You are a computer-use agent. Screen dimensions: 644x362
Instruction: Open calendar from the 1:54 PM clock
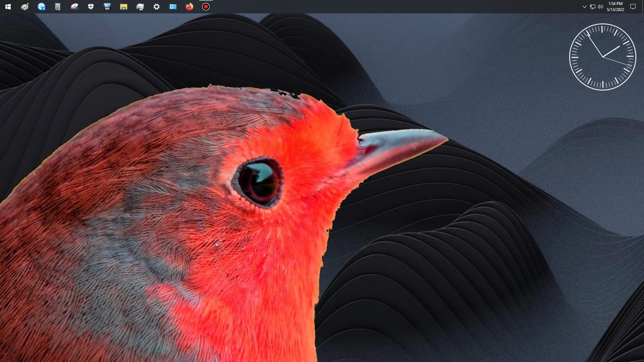[x=615, y=7]
